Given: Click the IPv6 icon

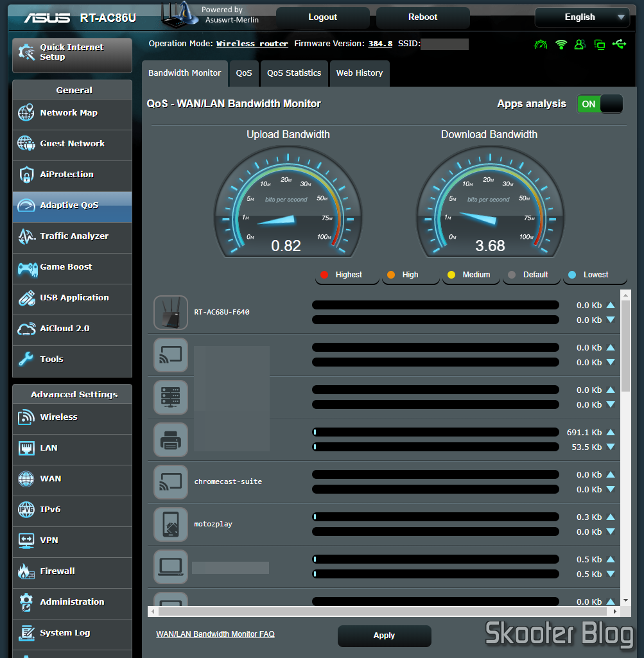Looking at the screenshot, I should pos(26,510).
